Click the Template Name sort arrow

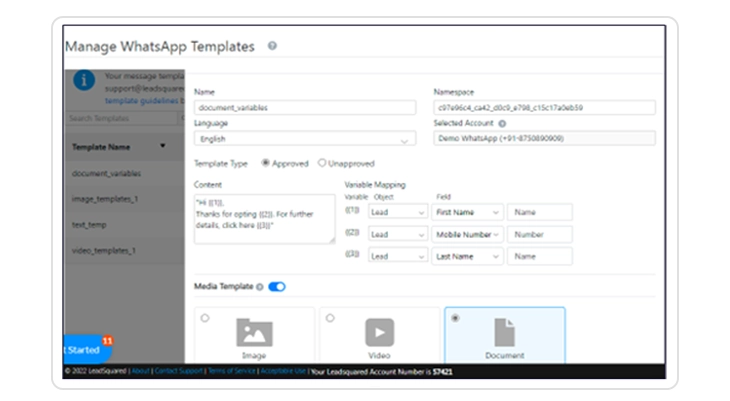click(163, 146)
